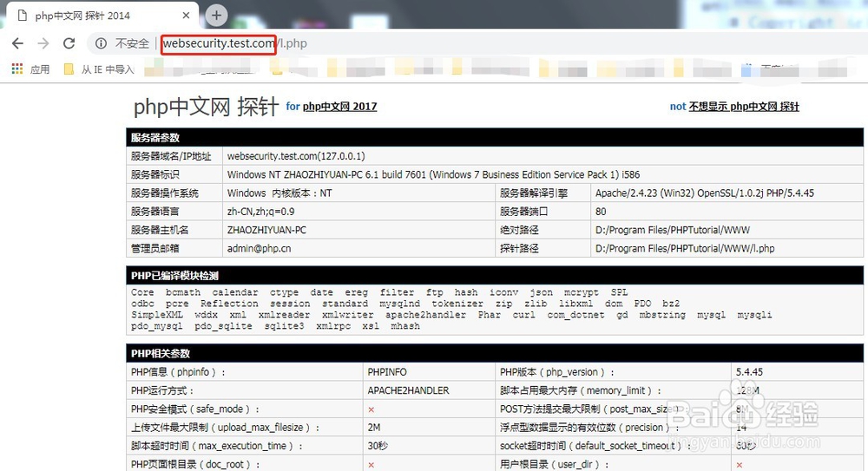Click the Apache/2.4.23 (Win32) OpenSSL value

(704, 193)
